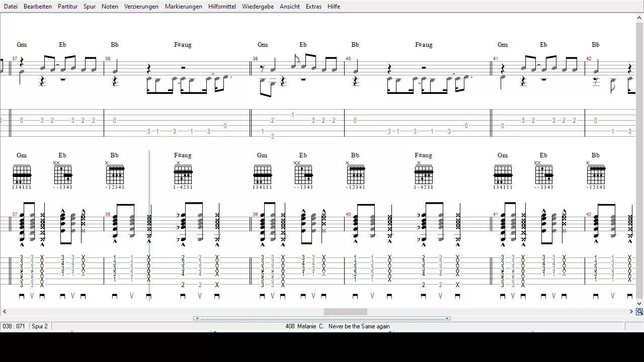Open the Hilfe menu

pos(334,7)
